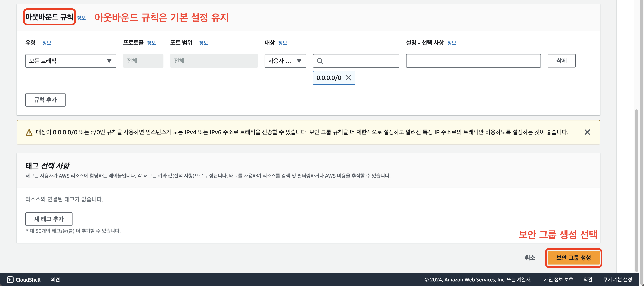
Task: Click the 규칙 추가 button
Action: pos(45,100)
